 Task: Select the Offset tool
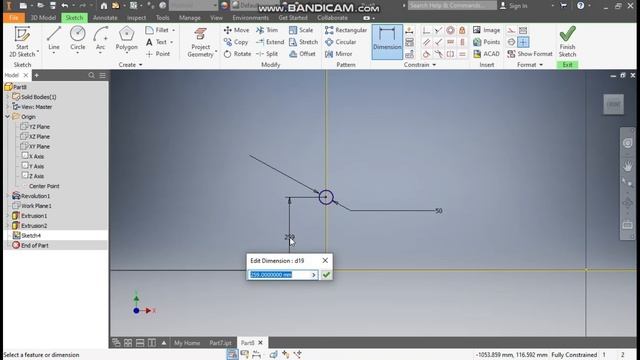pos(302,54)
